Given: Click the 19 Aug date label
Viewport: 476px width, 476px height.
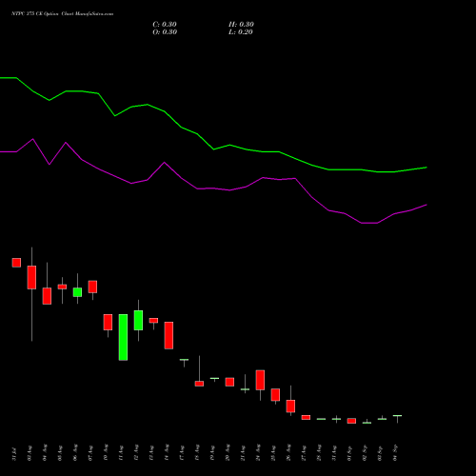Looking at the screenshot, I should 212,453.
